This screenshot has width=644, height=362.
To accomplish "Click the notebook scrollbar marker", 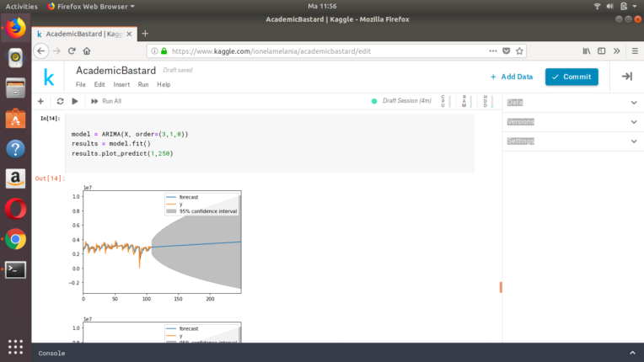I will point(501,287).
